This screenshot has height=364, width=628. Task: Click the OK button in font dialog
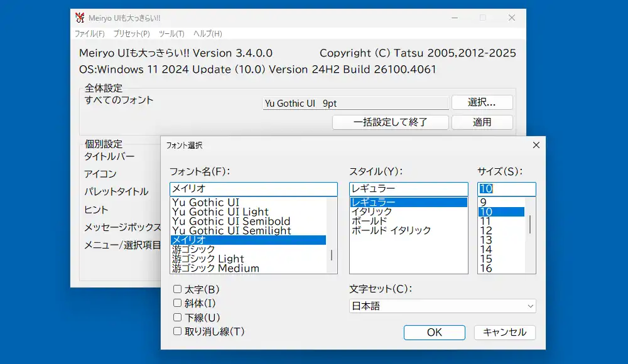[435, 333]
